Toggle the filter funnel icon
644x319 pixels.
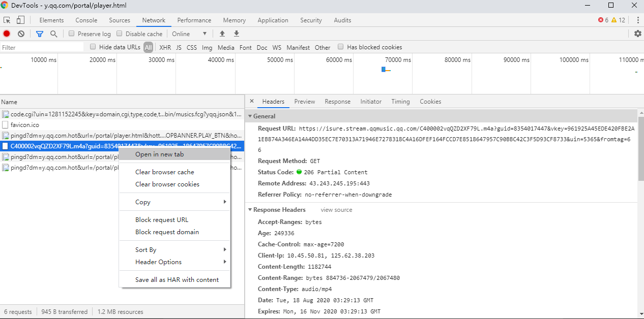(40, 34)
